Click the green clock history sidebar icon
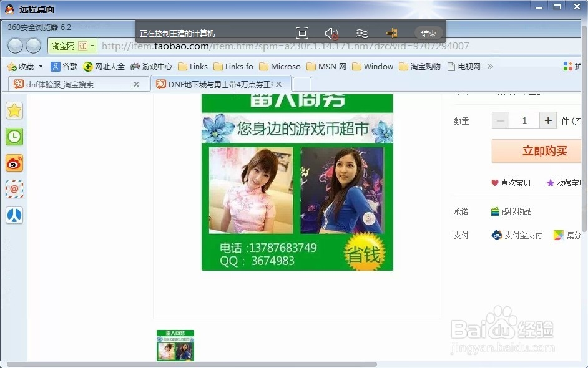 pyautogui.click(x=14, y=137)
